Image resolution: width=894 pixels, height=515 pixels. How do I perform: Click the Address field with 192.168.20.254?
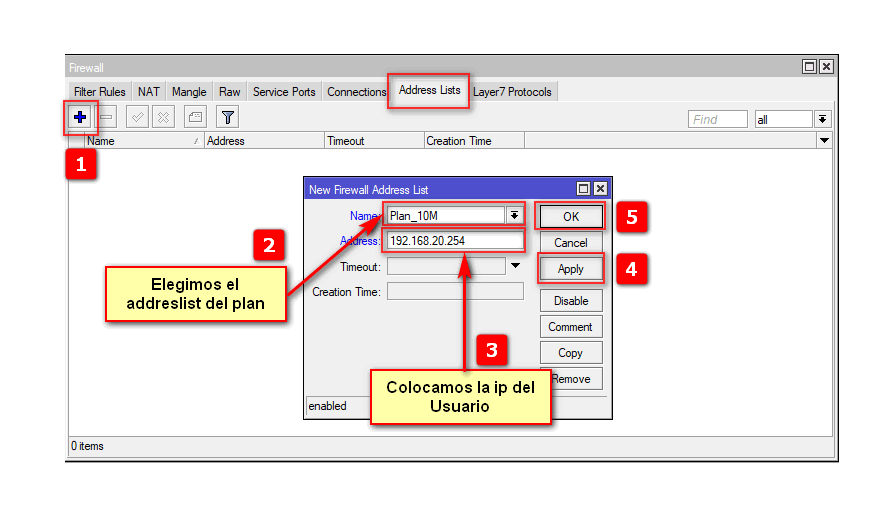click(x=454, y=241)
